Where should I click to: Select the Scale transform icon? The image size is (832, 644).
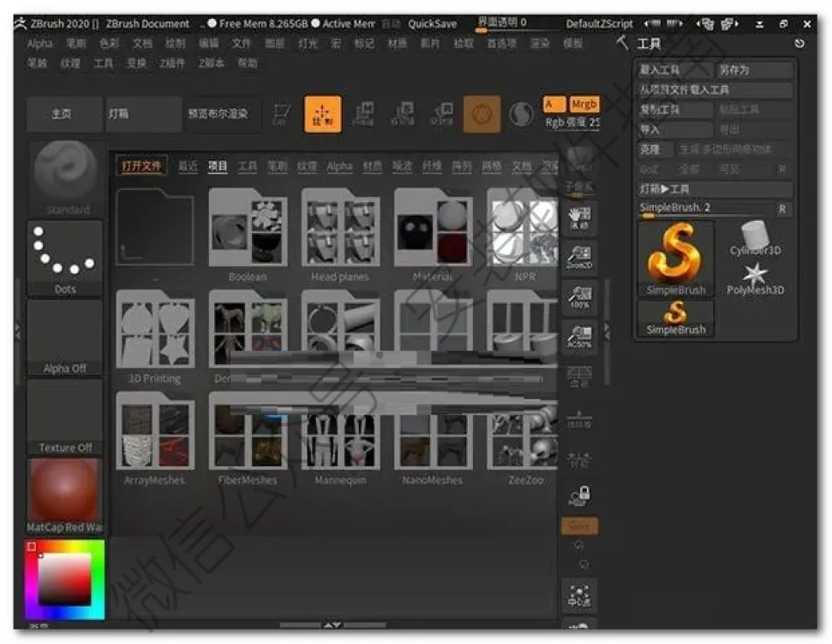404,114
